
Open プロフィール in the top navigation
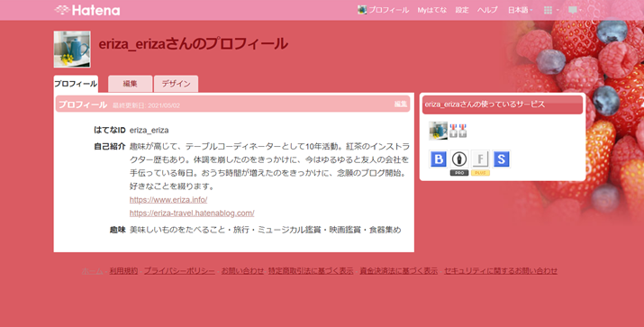point(388,10)
